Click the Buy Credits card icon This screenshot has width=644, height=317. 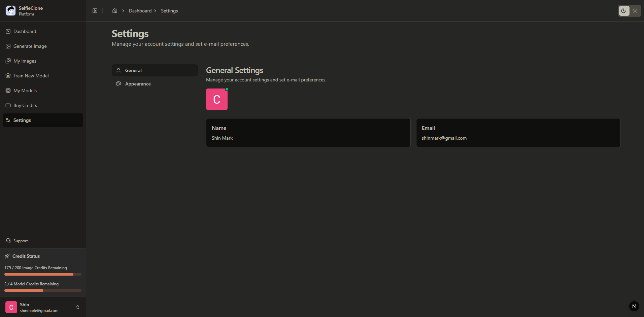tap(8, 105)
